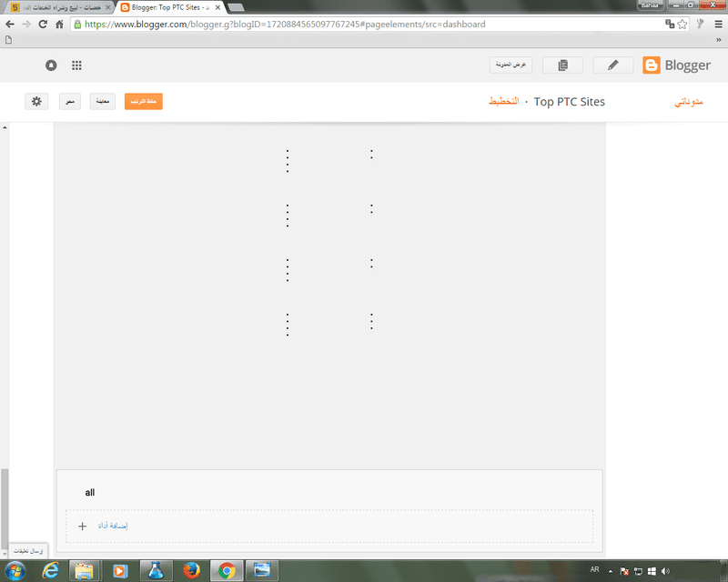The width and height of the screenshot is (728, 582).
Task: Open the gear settings dropdown button
Action: (x=36, y=101)
